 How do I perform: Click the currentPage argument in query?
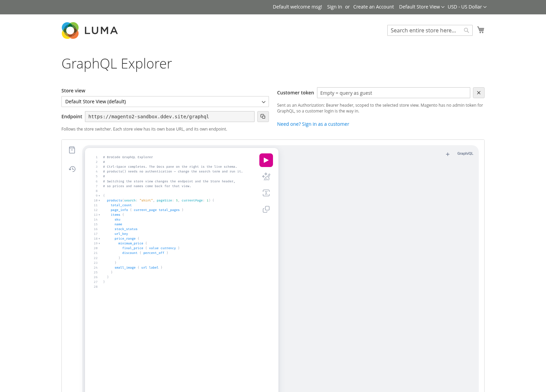192,200
